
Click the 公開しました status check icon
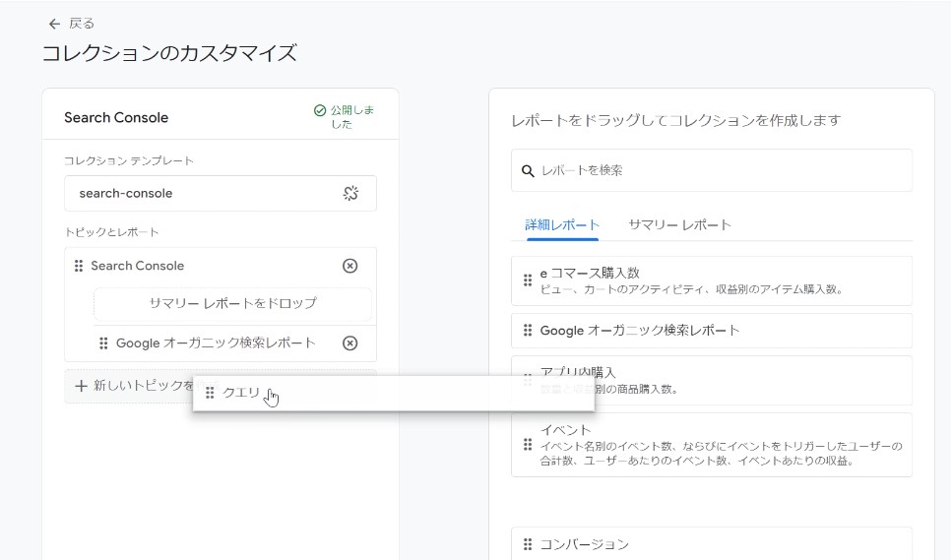click(320, 110)
